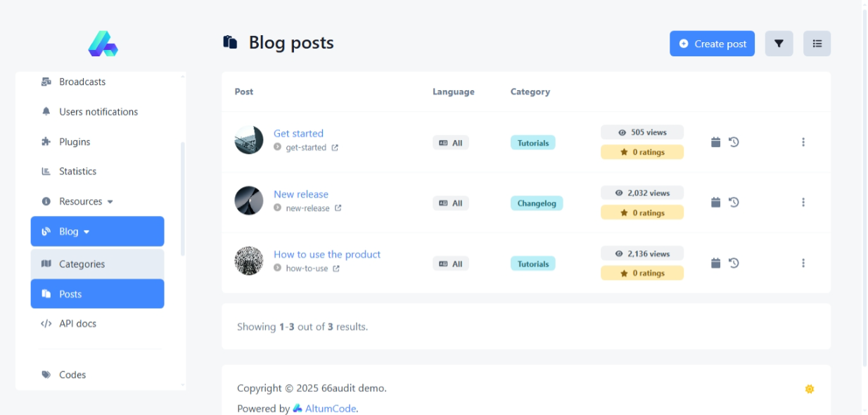Click calendar icon for New release post
868x415 pixels.
tap(715, 203)
